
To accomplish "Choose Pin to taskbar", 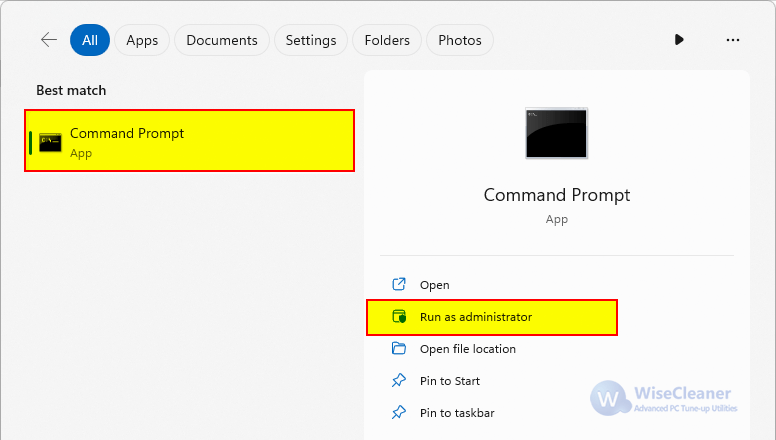I will 557,413.
